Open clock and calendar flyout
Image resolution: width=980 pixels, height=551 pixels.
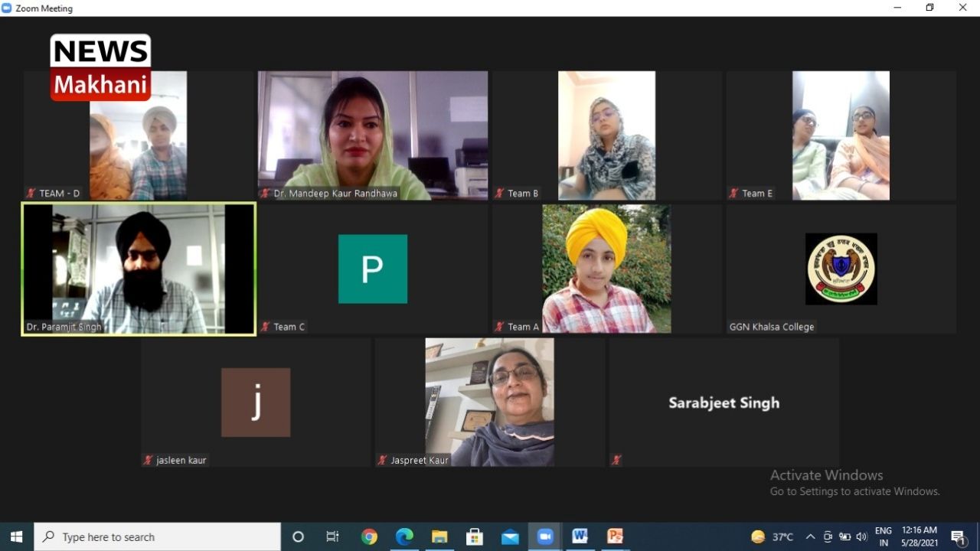(x=919, y=536)
